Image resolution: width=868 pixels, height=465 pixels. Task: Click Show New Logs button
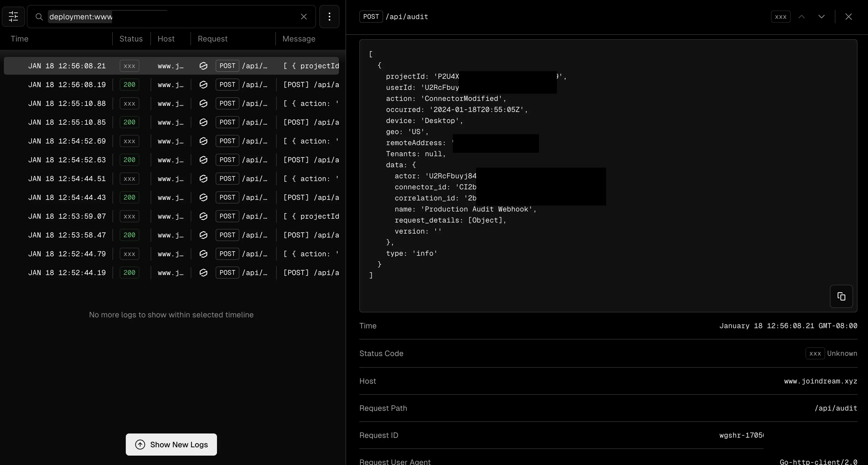[171, 444]
